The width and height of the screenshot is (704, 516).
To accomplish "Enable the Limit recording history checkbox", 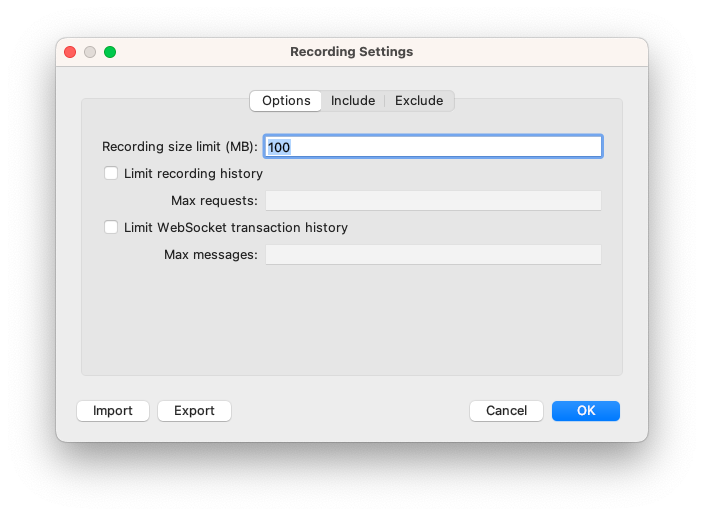I will [x=111, y=173].
